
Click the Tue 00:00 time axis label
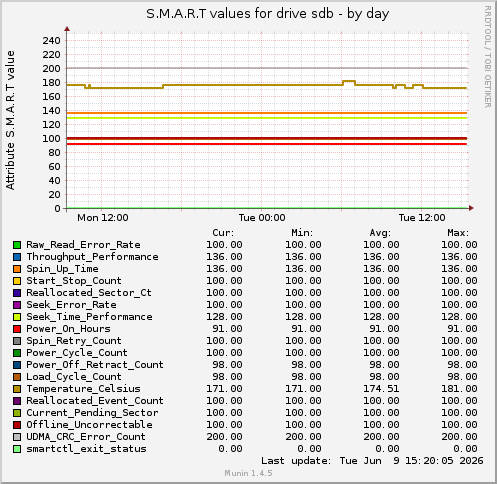[x=262, y=218]
